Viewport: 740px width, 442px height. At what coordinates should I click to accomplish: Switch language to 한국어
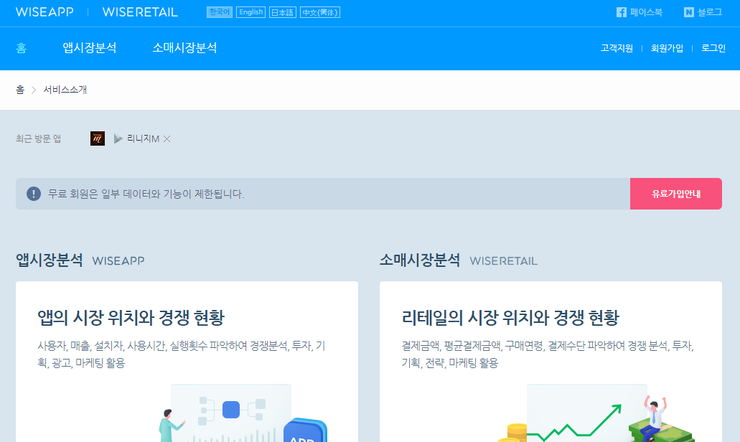pos(219,12)
